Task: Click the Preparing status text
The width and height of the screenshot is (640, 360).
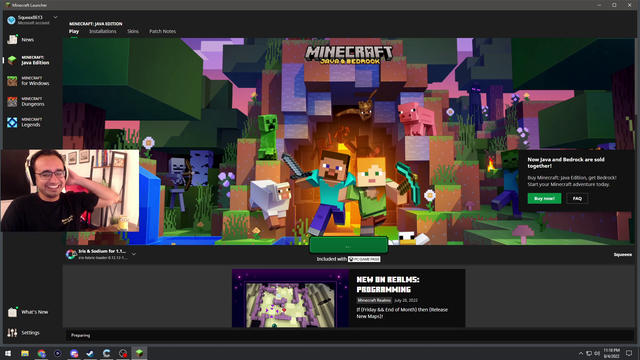Action: point(80,336)
